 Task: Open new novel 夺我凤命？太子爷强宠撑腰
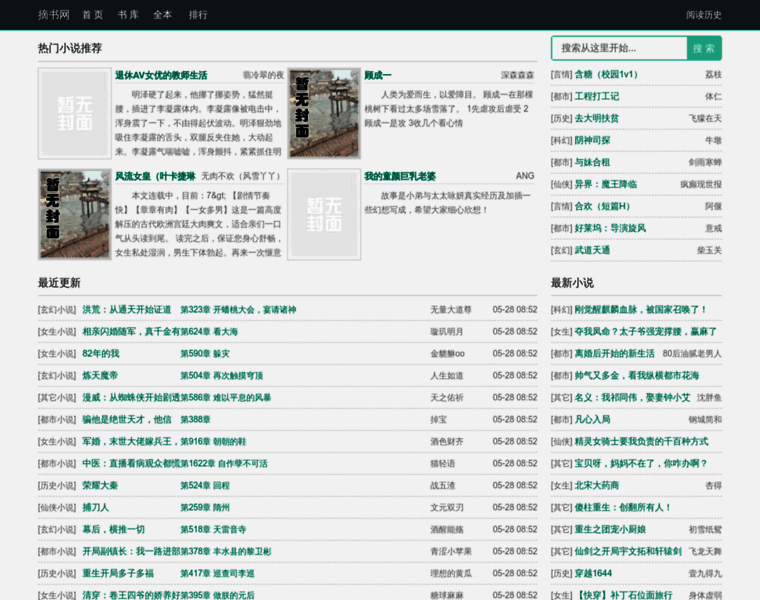pos(646,332)
